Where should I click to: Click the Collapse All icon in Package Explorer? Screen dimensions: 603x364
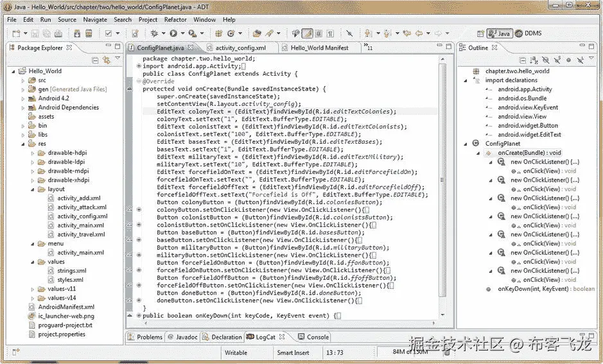[95, 60]
